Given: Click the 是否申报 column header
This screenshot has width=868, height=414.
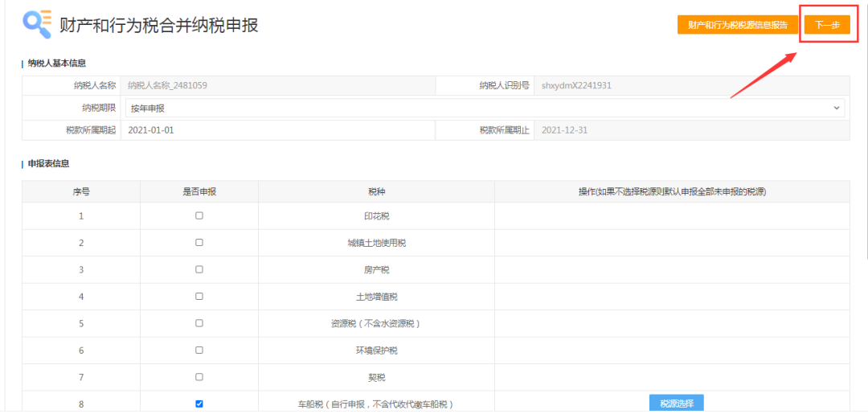Looking at the screenshot, I should tap(199, 191).
